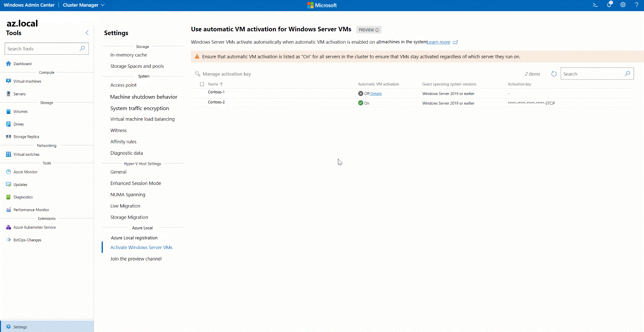Click the Activation key column header
This screenshot has width=644, height=332.
(x=519, y=84)
